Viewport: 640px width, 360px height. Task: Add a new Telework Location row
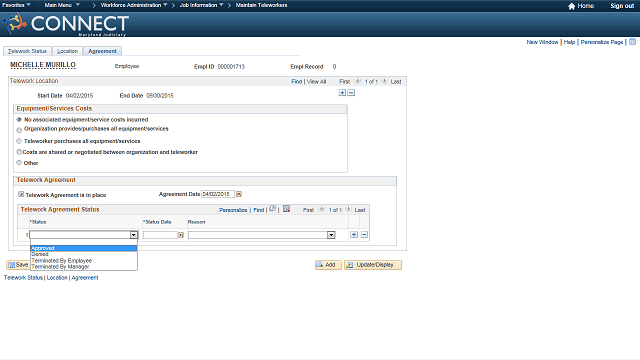[x=342, y=93]
